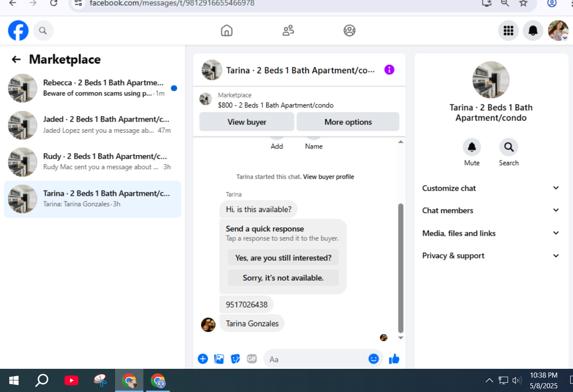Open conversation information purple icon
573x392 pixels.
point(389,70)
